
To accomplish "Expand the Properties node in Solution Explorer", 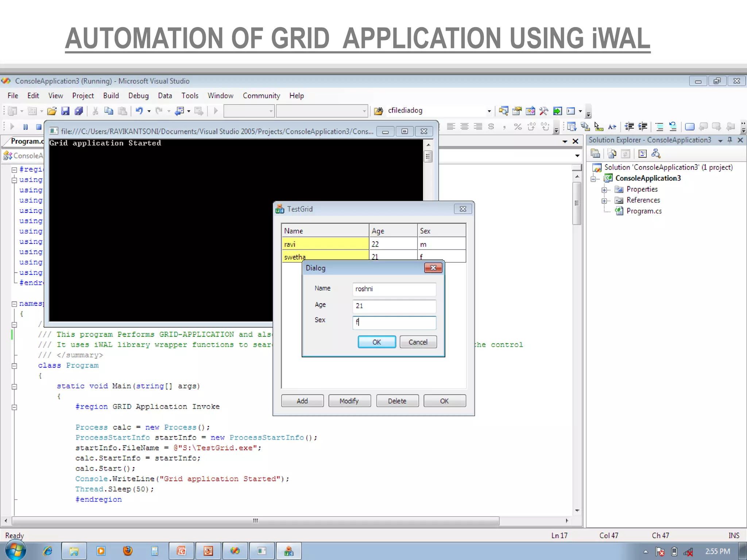I will click(x=604, y=190).
